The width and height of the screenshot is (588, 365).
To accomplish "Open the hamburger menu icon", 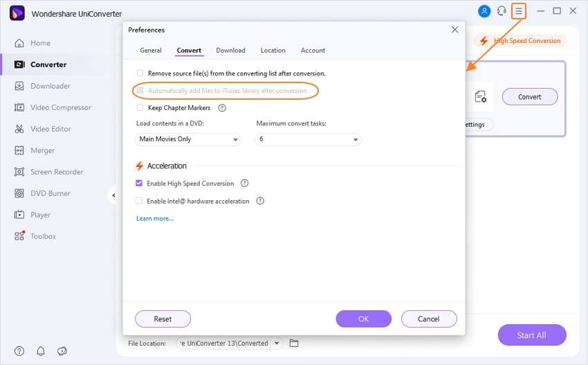I will (519, 11).
